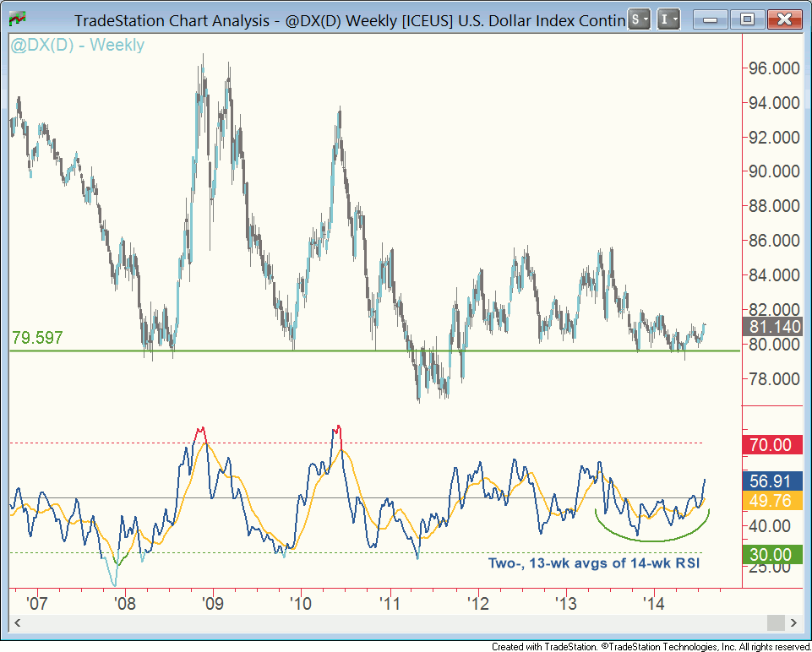Select the green arc drawing on RSI

click(x=652, y=540)
